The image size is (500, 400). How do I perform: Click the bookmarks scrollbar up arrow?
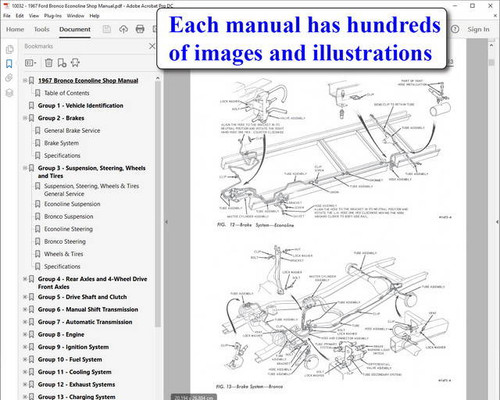158,78
